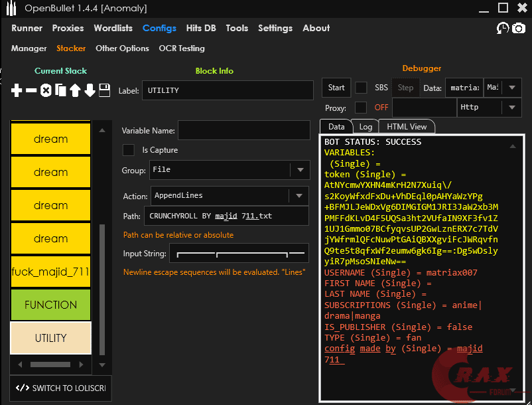Click the Switch to LoliScript button
The width and height of the screenshot is (532, 405).
(x=60, y=388)
